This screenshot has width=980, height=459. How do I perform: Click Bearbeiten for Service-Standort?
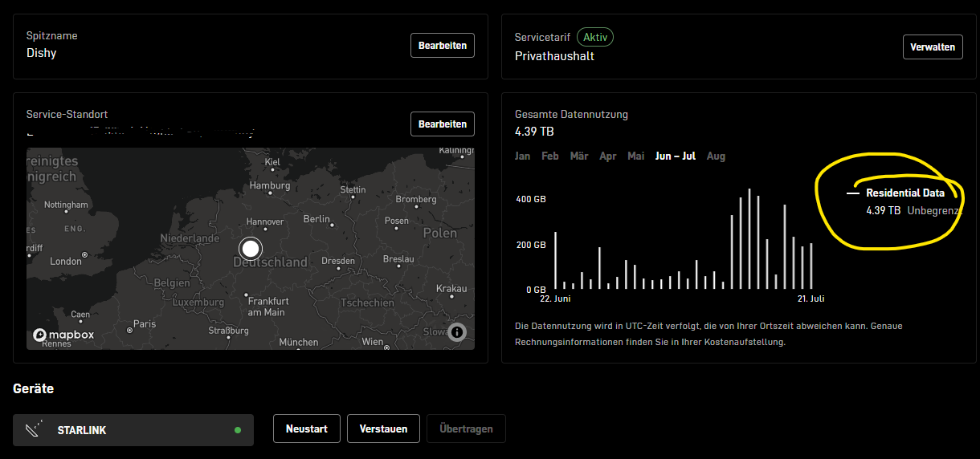[443, 124]
